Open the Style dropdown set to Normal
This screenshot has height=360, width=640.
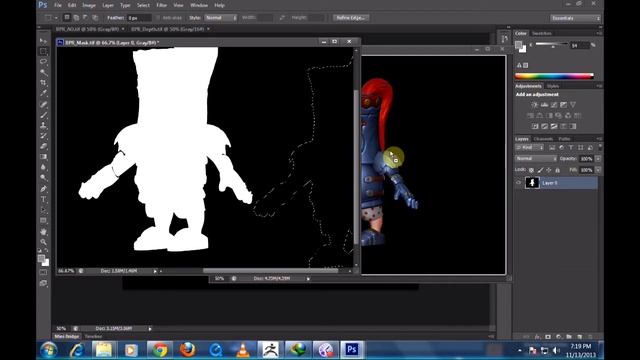(x=220, y=18)
